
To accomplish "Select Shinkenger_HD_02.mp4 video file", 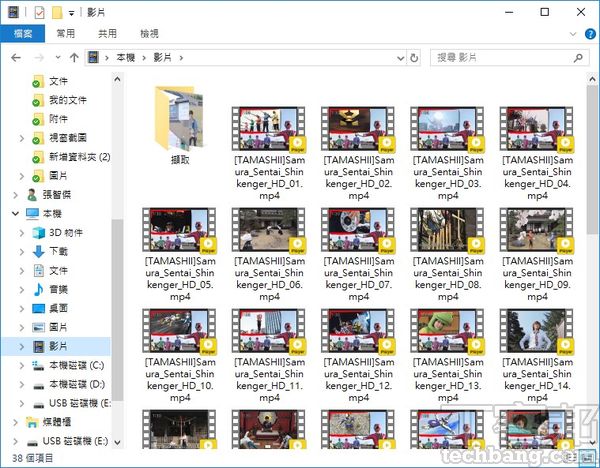I will [359, 153].
